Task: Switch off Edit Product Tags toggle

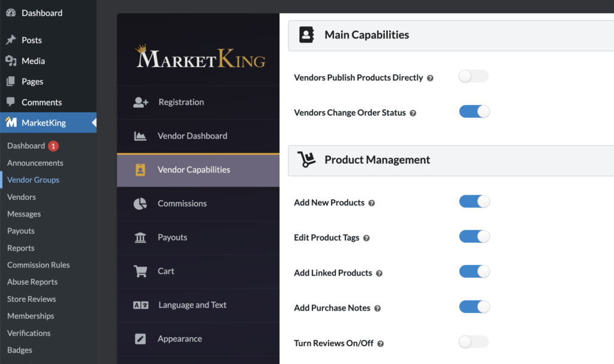Action: coord(474,237)
